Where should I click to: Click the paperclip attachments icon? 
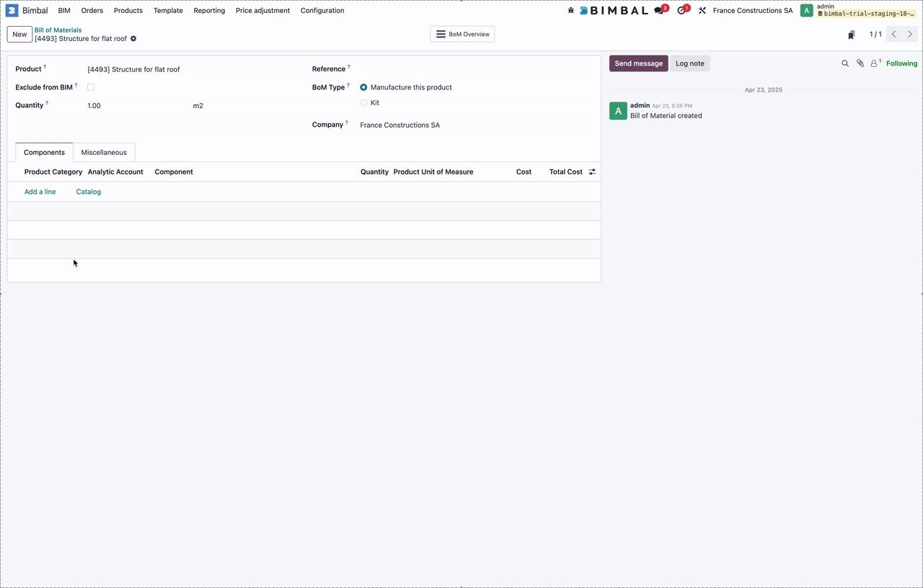click(x=860, y=63)
